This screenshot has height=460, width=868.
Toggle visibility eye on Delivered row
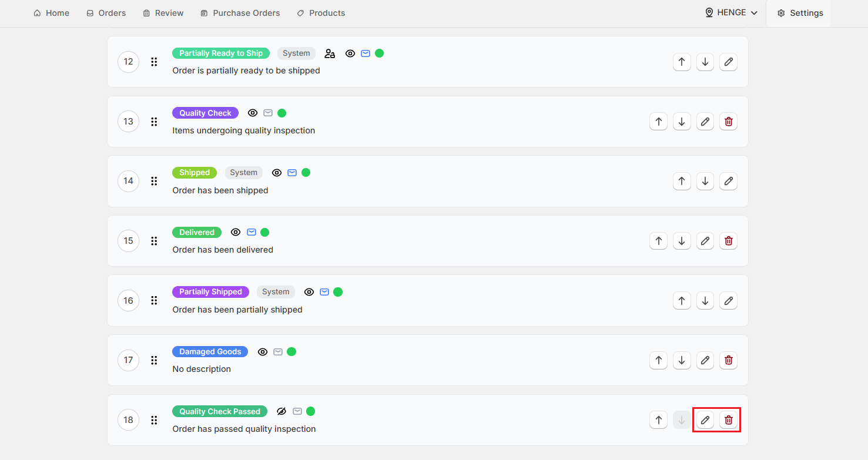236,232
